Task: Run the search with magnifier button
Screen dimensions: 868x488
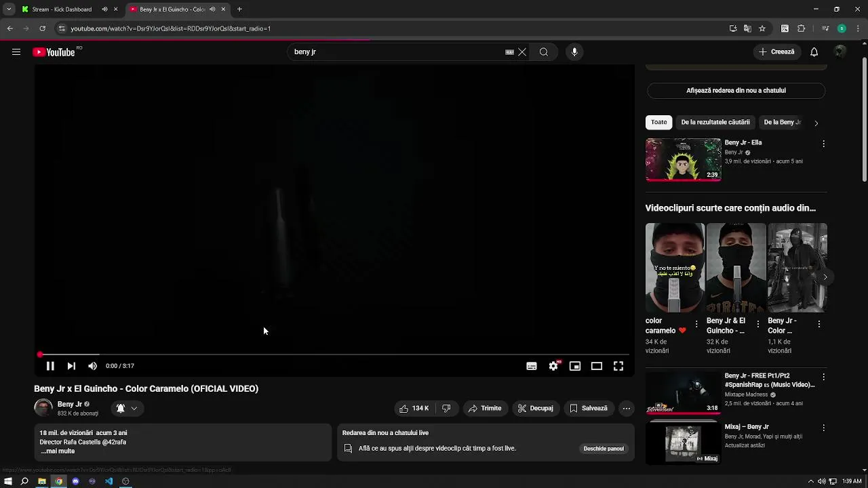Action: (x=544, y=52)
